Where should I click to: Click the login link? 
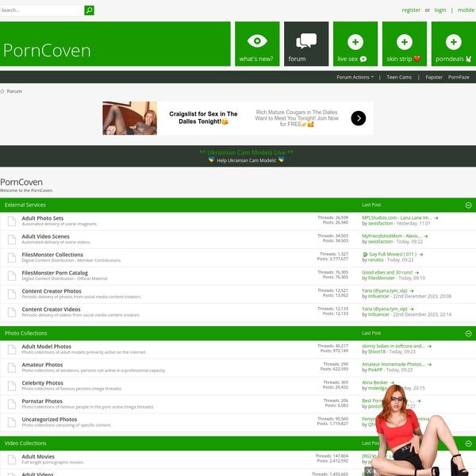(440, 10)
